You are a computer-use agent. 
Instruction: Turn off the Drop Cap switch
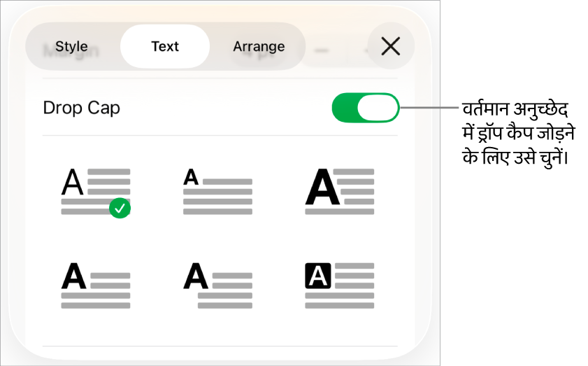tap(365, 108)
